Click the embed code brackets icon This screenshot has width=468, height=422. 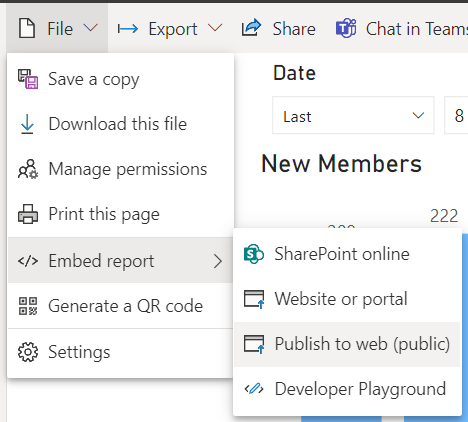(28, 261)
